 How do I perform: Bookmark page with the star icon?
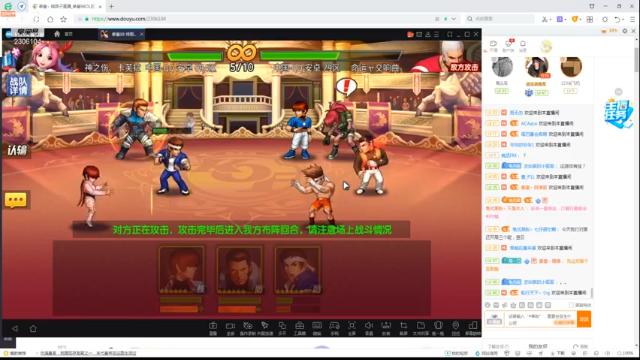tap(63, 19)
